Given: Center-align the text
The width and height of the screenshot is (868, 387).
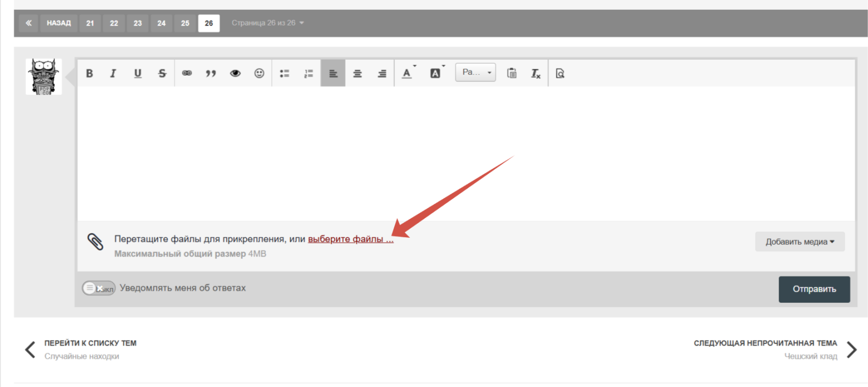Looking at the screenshot, I should tap(358, 73).
